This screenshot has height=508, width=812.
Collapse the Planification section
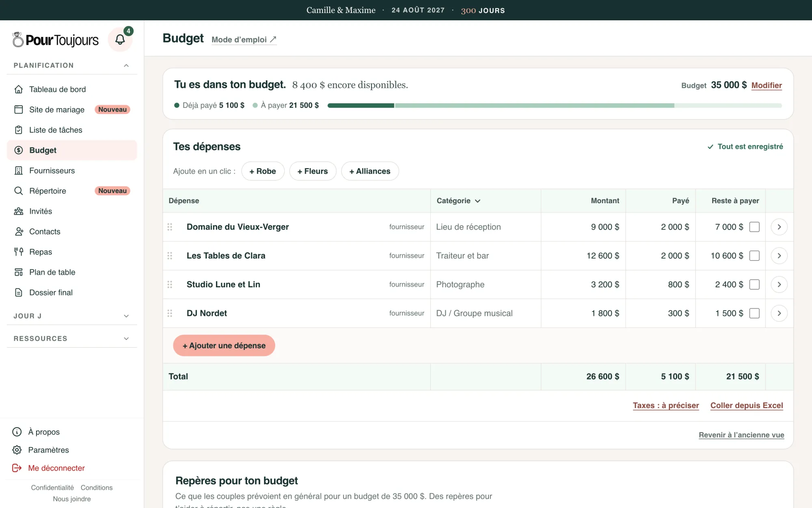tap(126, 65)
